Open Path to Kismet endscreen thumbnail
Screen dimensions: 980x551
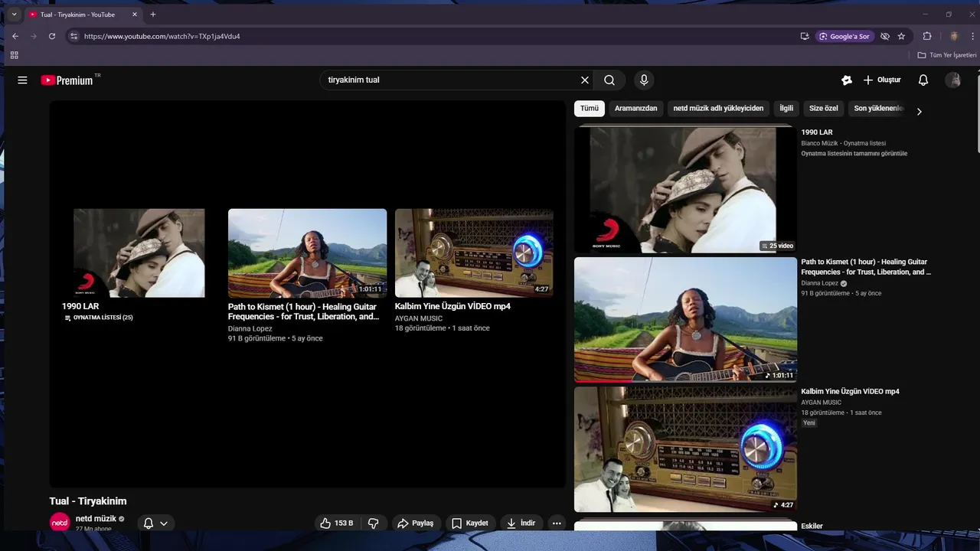pyautogui.click(x=307, y=253)
